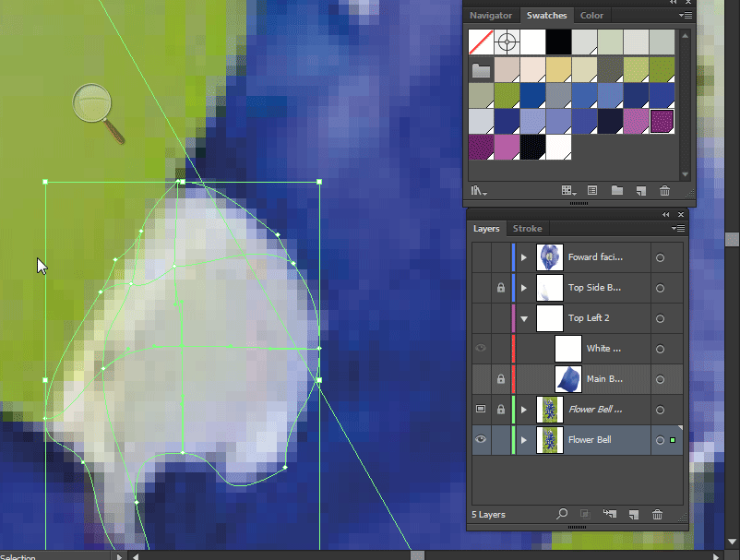This screenshot has height=560, width=740.
Task: Click the target circle for Top Left 2 layer
Action: click(660, 319)
